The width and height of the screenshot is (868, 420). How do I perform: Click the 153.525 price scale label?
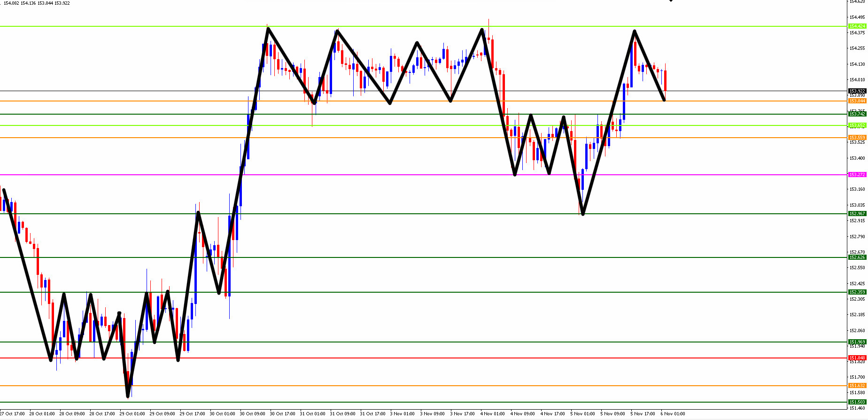point(857,142)
